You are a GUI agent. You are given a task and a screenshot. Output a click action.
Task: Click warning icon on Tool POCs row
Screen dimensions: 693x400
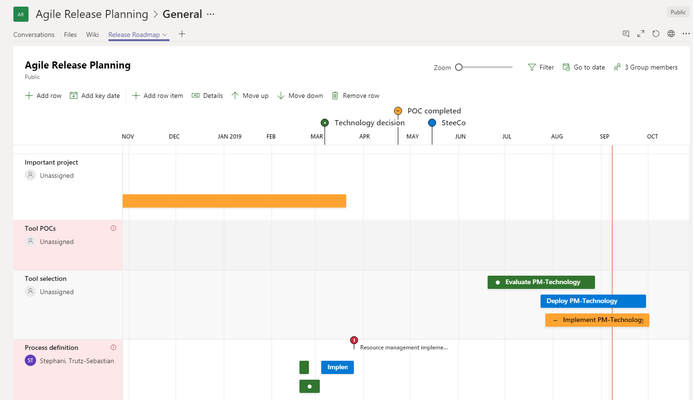[113, 228]
